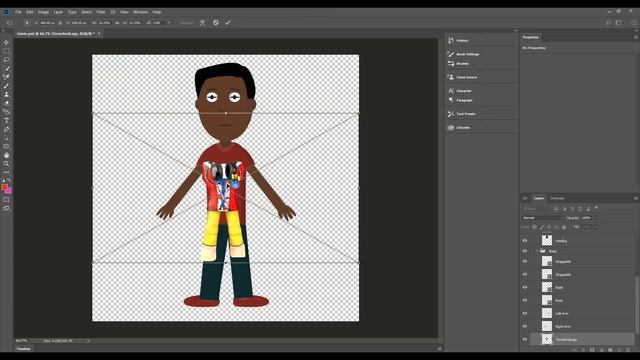
Task: Select the Horizontal Type tool
Action: 6,120
